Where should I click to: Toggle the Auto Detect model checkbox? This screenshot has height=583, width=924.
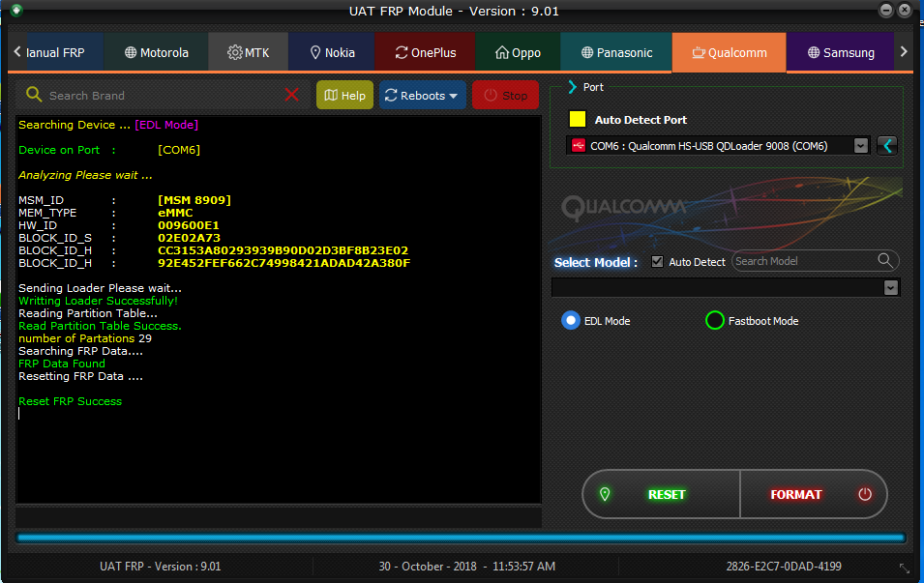[x=658, y=262]
